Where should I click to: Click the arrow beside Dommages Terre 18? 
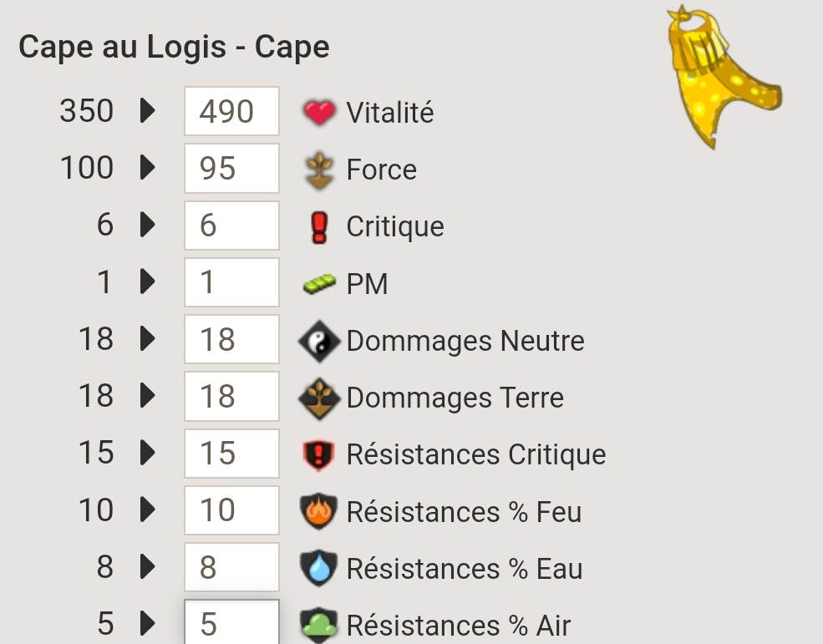[148, 396]
